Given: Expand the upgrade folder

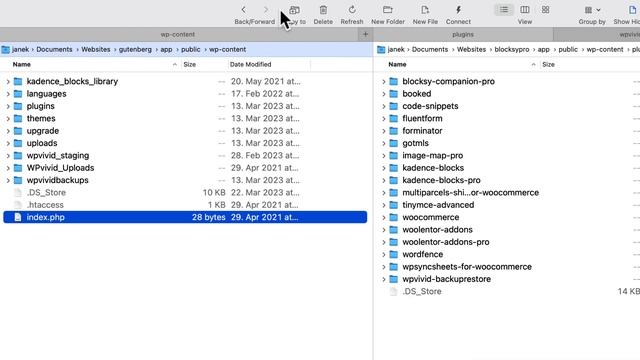Looking at the screenshot, I should coord(8,131).
